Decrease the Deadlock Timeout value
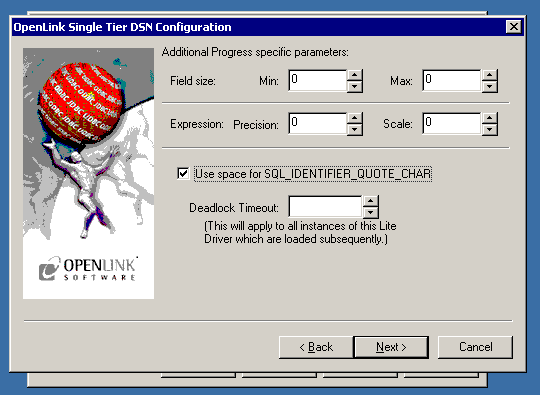 click(x=371, y=212)
